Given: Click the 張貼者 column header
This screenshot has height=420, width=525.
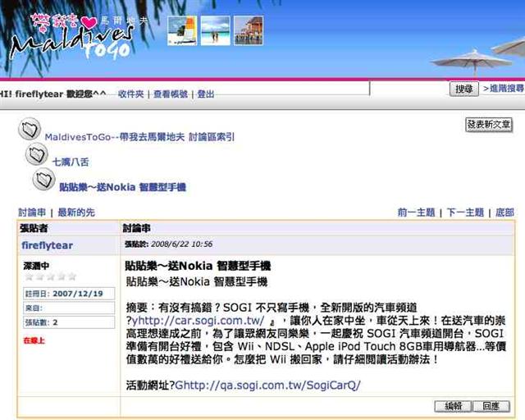Looking at the screenshot, I should (34, 228).
